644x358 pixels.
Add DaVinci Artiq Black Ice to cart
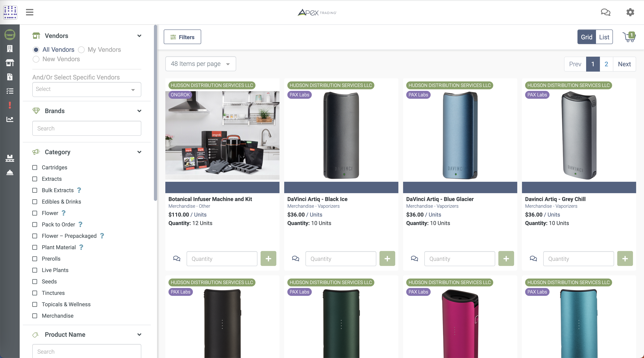[387, 258]
